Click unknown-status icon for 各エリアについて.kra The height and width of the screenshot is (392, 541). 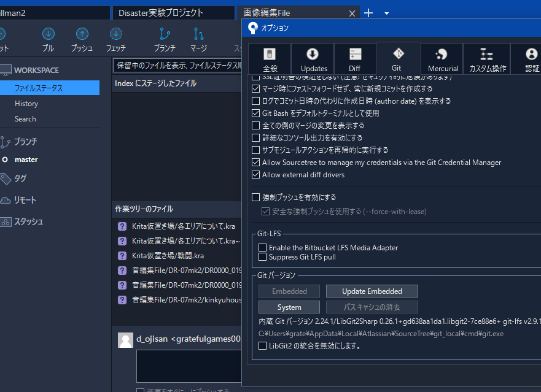point(122,226)
